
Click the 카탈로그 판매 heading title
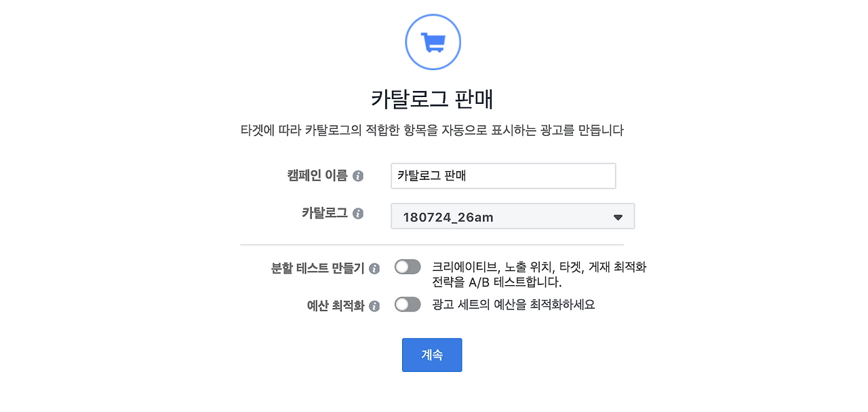(433, 99)
